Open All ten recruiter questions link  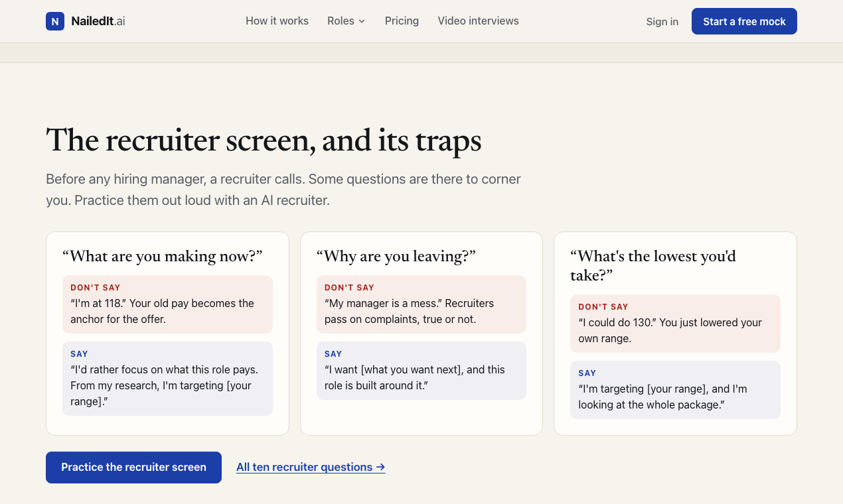click(x=311, y=467)
